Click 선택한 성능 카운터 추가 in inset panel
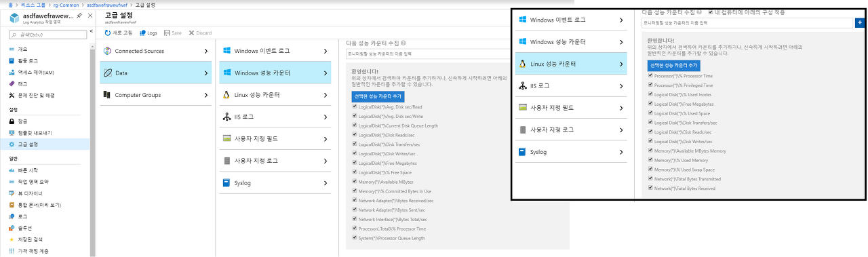This screenshot has width=868, height=257. (673, 65)
